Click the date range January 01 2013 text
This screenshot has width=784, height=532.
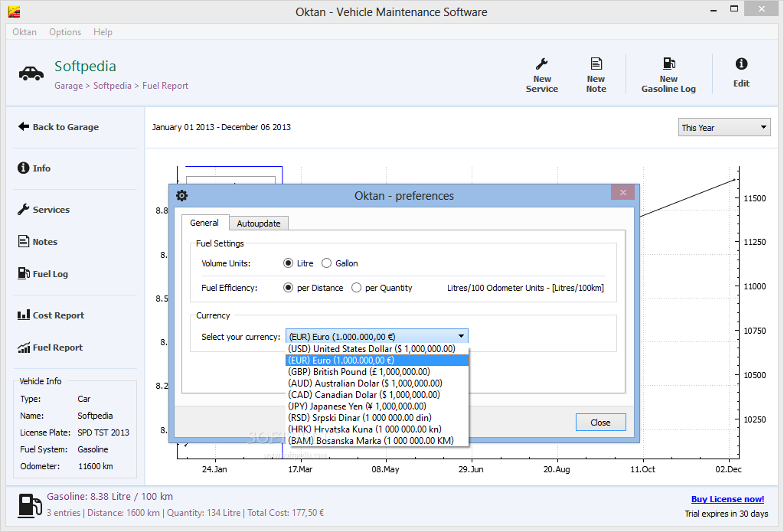click(x=221, y=127)
